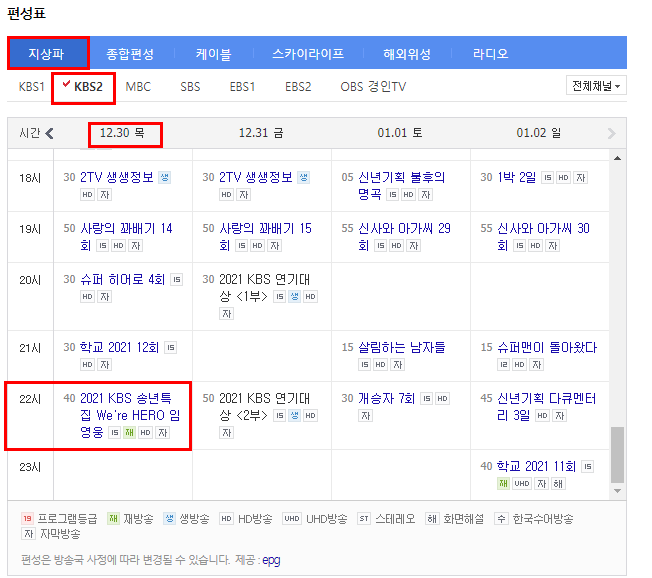Viewport: 652px width, 578px height.
Task: Open 신년기획 불후의 명곡 program
Action: [401, 185]
